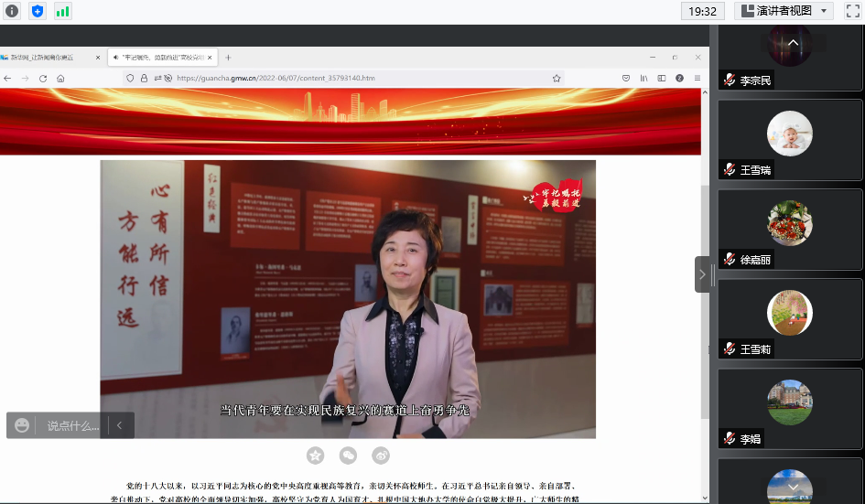Click the browser extension badge icon

tap(679, 79)
